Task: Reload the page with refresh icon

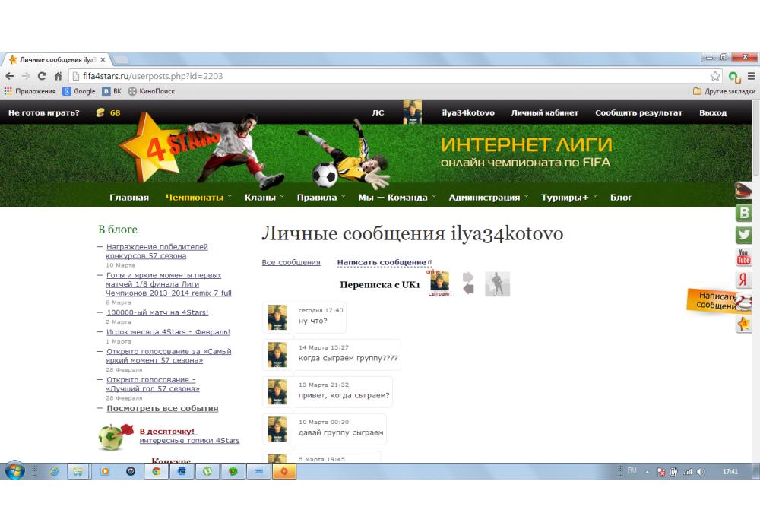Action: click(x=42, y=76)
